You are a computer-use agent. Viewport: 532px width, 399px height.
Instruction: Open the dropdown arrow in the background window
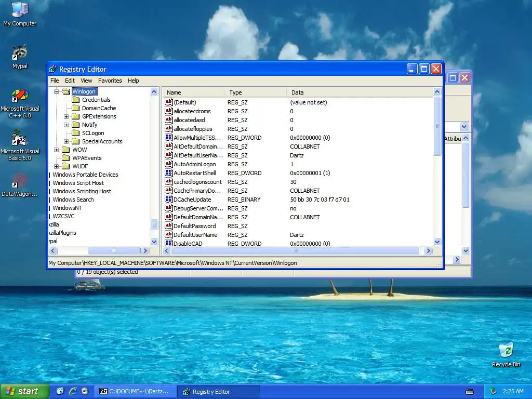[464, 127]
